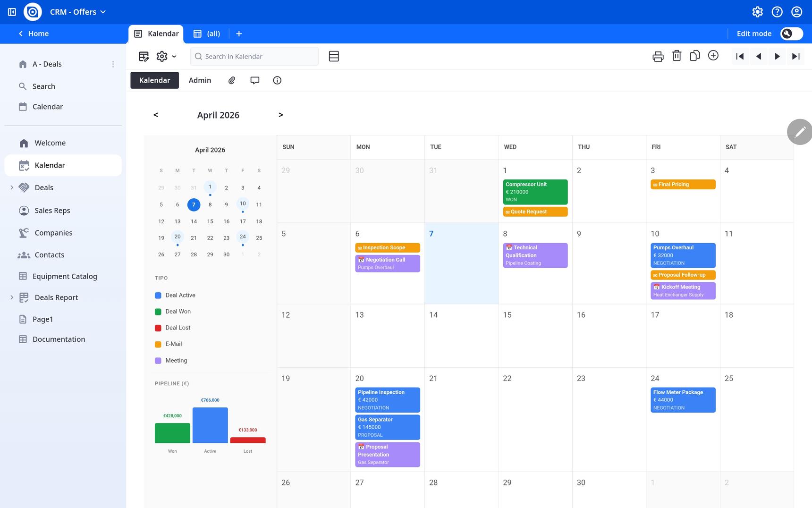
Task: Go to next month in calendar
Action: (x=281, y=115)
